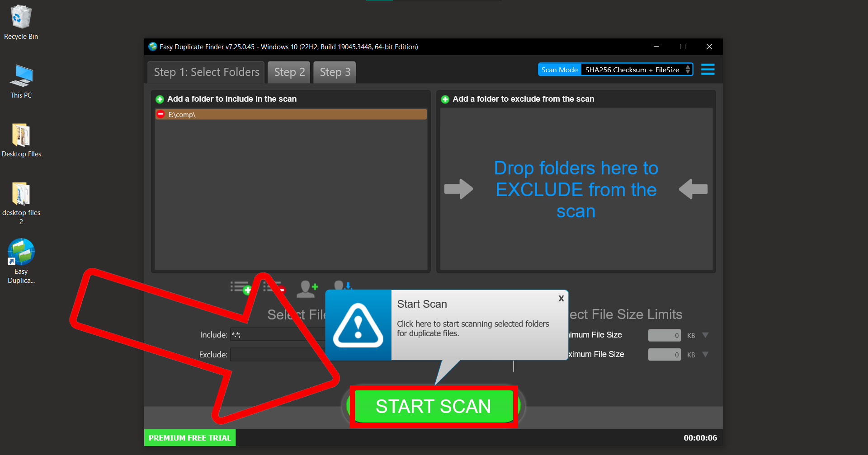
Task: Click the green plus to add a folder to include
Action: [x=159, y=99]
